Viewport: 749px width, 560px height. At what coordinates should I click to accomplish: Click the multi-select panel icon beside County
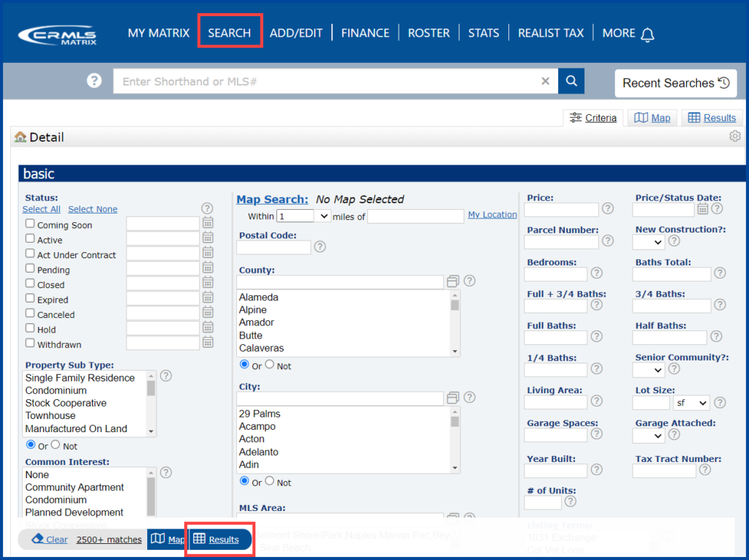point(452,280)
